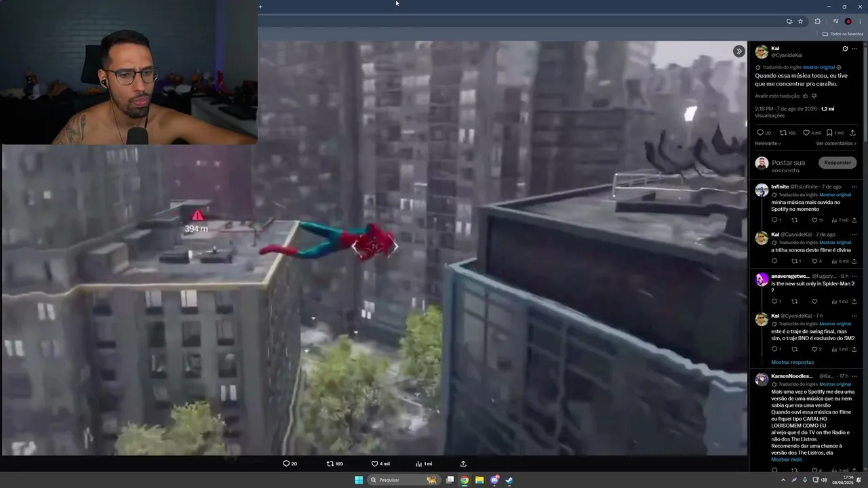Open File Explorer from the taskbar
The width and height of the screenshot is (868, 488).
click(479, 480)
